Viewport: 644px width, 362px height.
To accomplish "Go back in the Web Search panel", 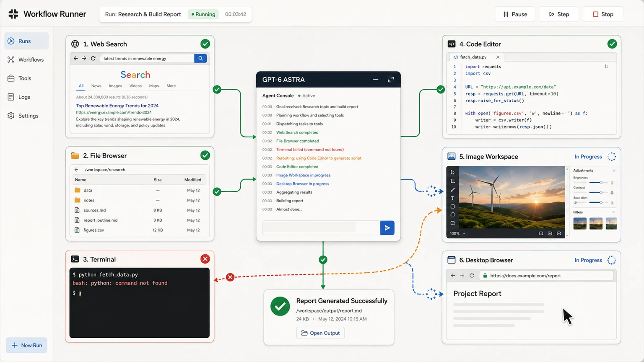I will coord(76,59).
